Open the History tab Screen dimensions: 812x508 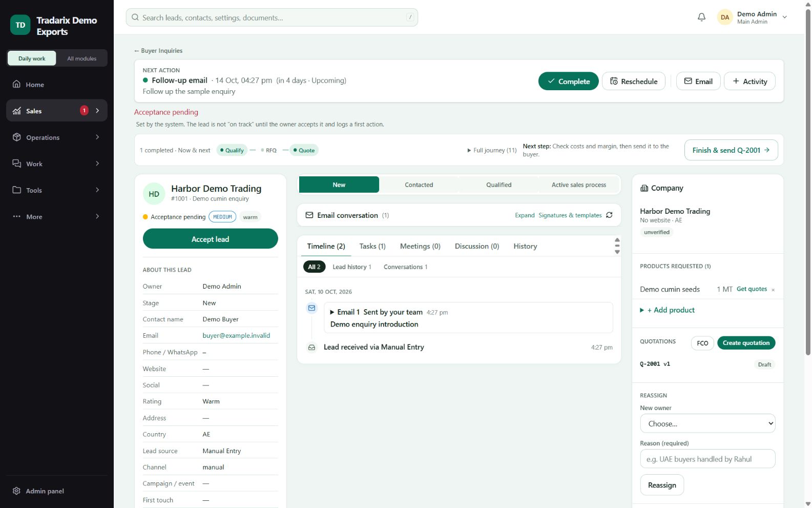pos(525,246)
